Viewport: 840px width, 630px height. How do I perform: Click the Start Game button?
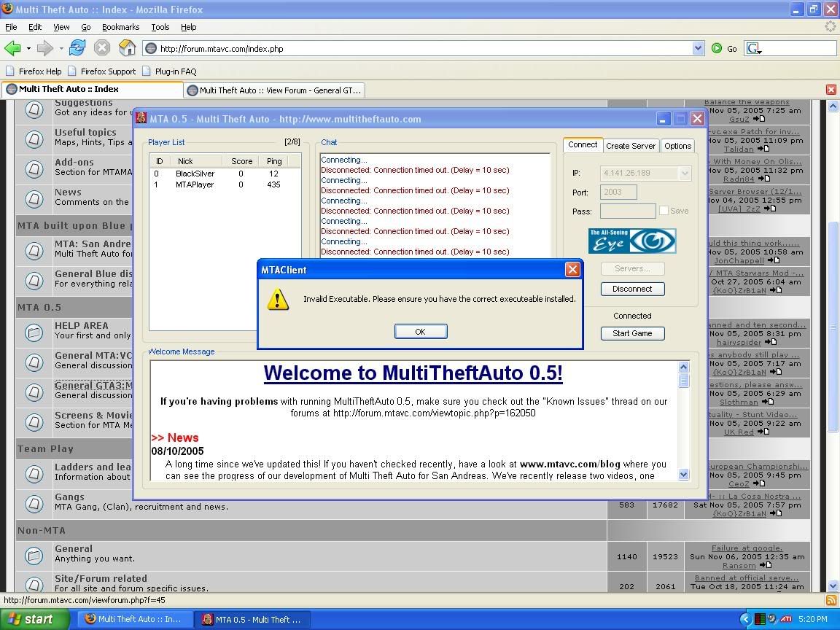[632, 333]
